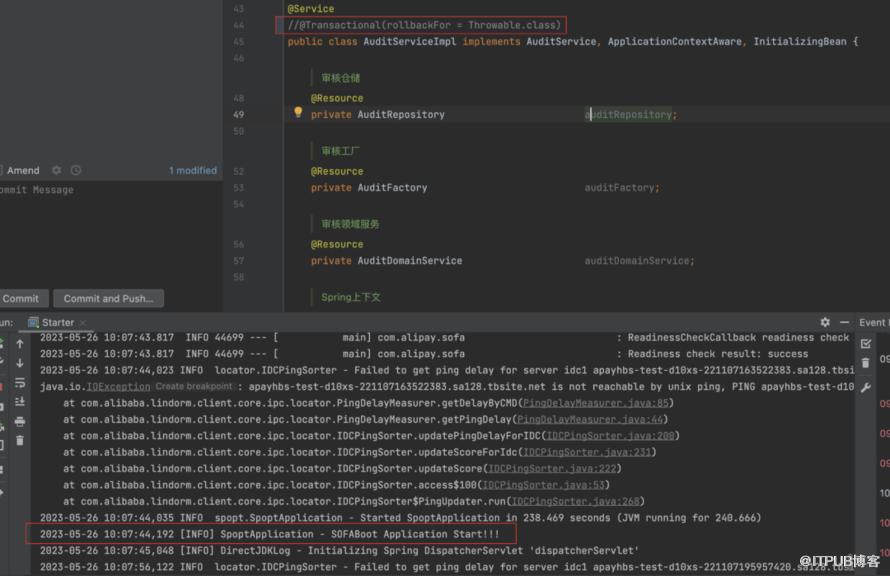Click the lightbulb quick-fix icon on line 49
Image resolution: width=890 pixels, height=576 pixels.
[297, 113]
